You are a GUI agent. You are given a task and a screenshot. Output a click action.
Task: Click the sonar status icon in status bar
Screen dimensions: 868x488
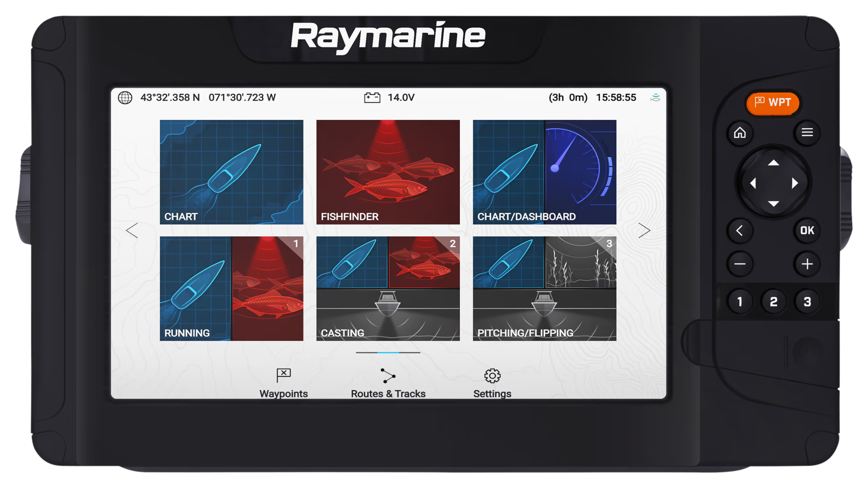[x=655, y=98]
